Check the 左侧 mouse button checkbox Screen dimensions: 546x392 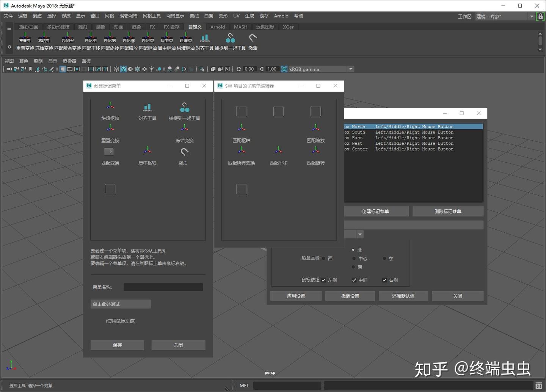point(323,280)
